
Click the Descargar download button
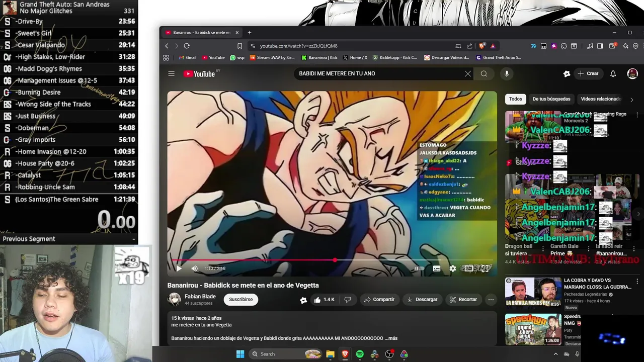click(422, 299)
